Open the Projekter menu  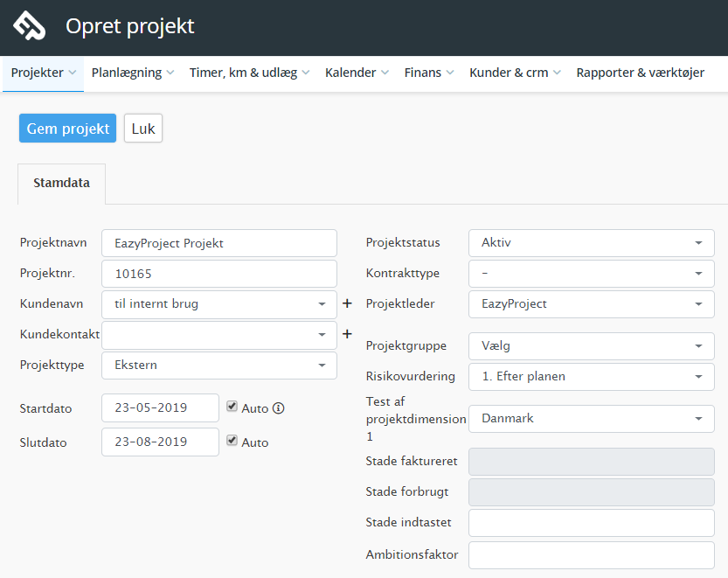(x=43, y=73)
